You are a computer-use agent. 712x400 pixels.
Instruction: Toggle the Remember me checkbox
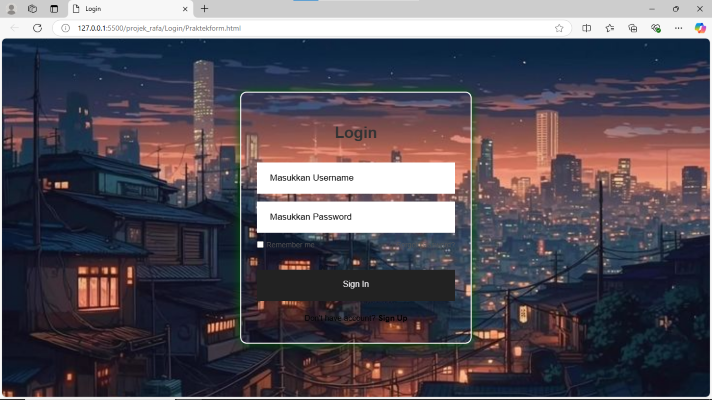click(x=260, y=244)
